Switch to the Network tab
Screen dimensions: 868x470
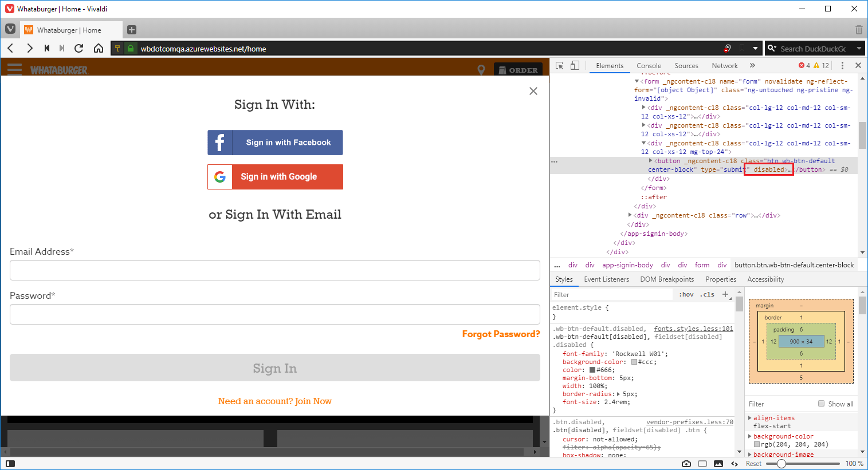point(725,66)
